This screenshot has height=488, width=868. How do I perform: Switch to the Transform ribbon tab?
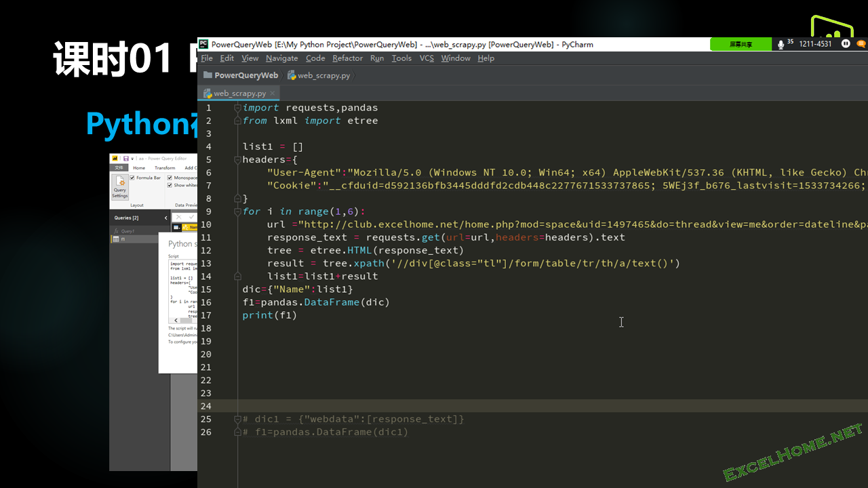tap(165, 168)
